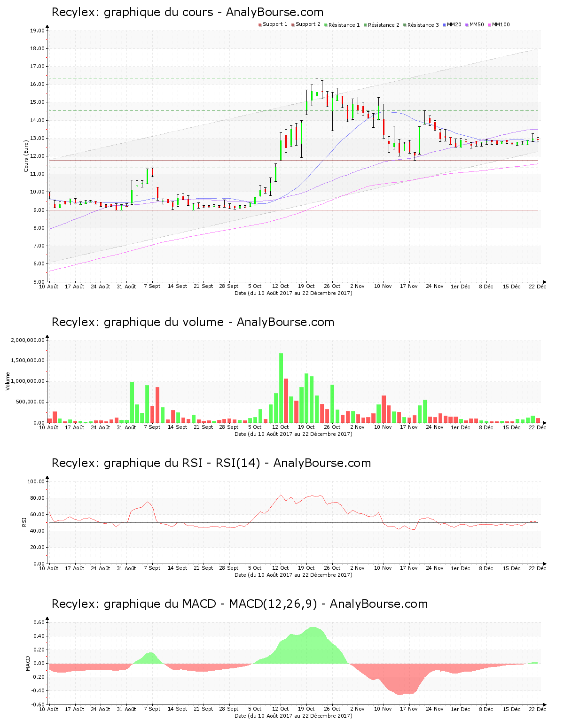This screenshot has width=564, height=728.
Task: Click the '16.00' price axis value
Action: point(37,85)
